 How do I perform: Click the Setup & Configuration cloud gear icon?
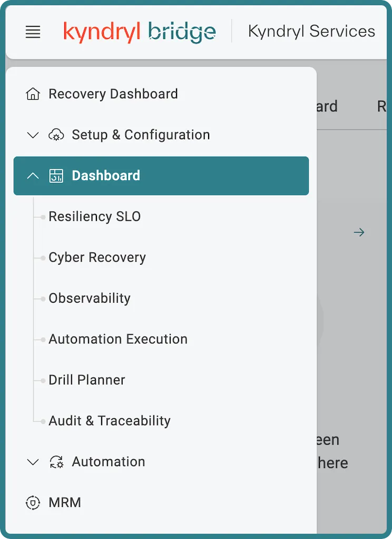(x=56, y=135)
